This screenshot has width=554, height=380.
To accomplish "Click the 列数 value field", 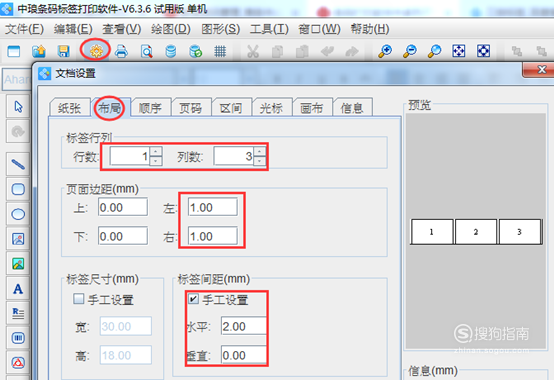I will (234, 156).
